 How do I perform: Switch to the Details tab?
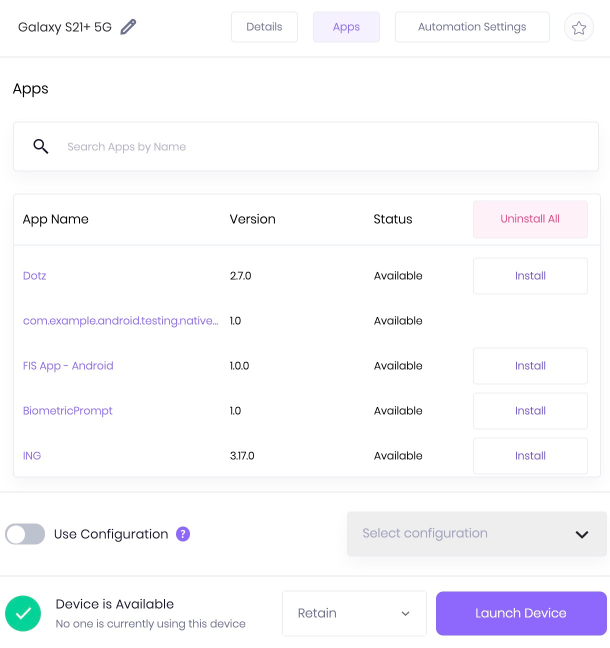pyautogui.click(x=264, y=27)
